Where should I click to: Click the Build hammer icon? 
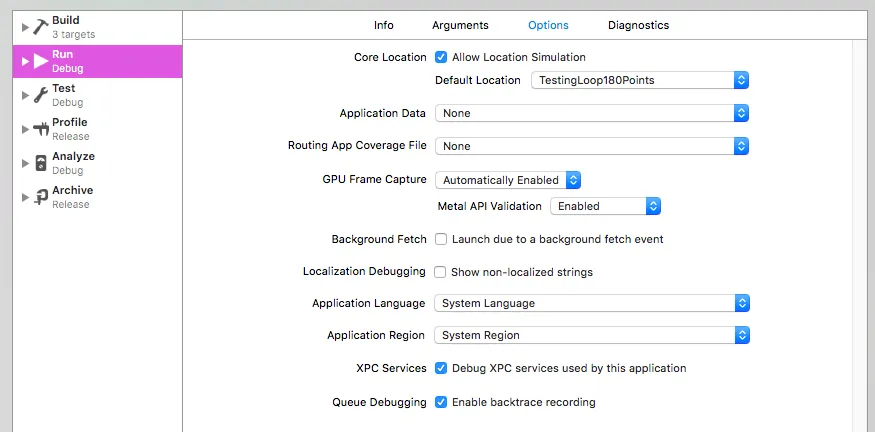pyautogui.click(x=41, y=27)
